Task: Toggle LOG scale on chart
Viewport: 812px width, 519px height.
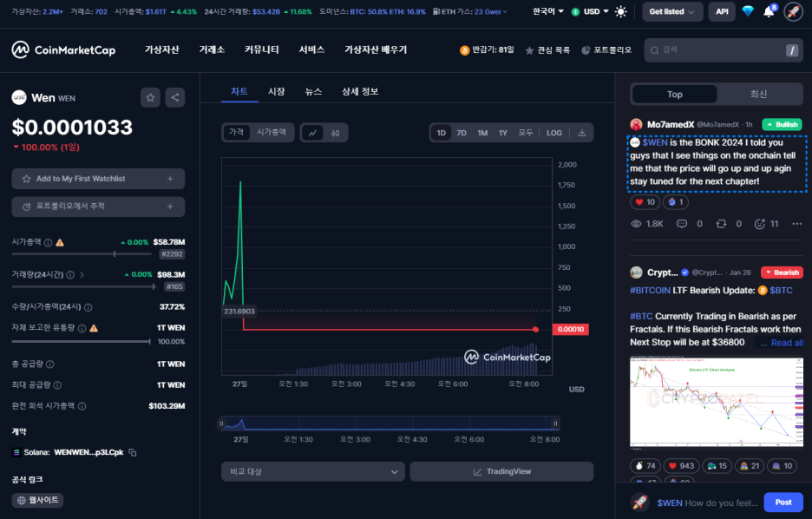Action: 554,133
